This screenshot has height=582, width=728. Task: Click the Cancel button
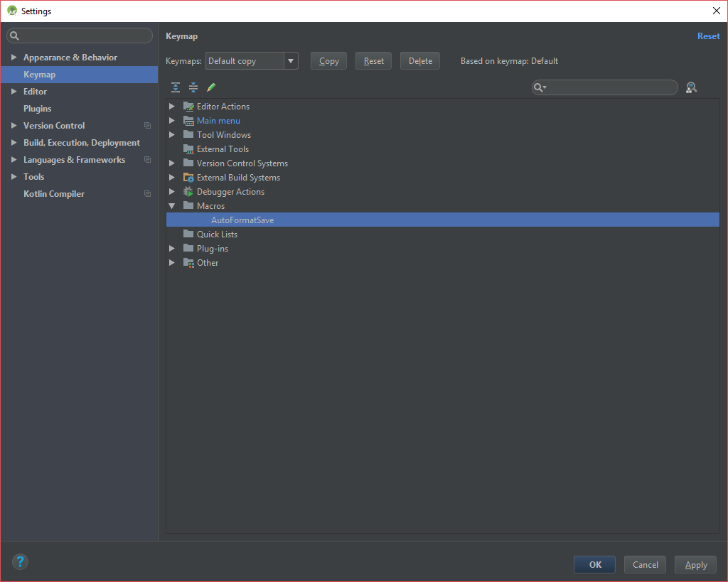[645, 564]
